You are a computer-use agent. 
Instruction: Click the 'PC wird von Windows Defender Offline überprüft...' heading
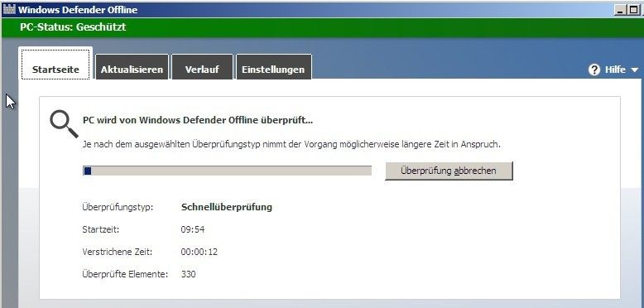pos(198,120)
